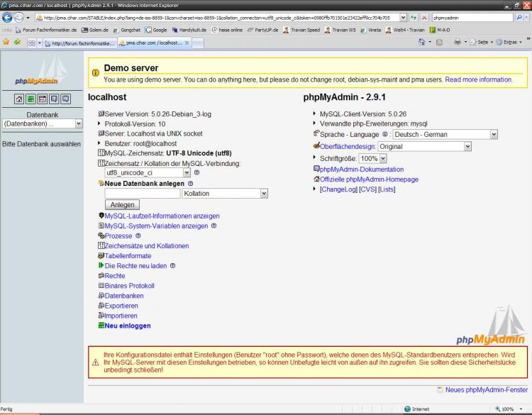Open the SQL documentation icon in sidebar
The image size is (532, 415).
65,99
